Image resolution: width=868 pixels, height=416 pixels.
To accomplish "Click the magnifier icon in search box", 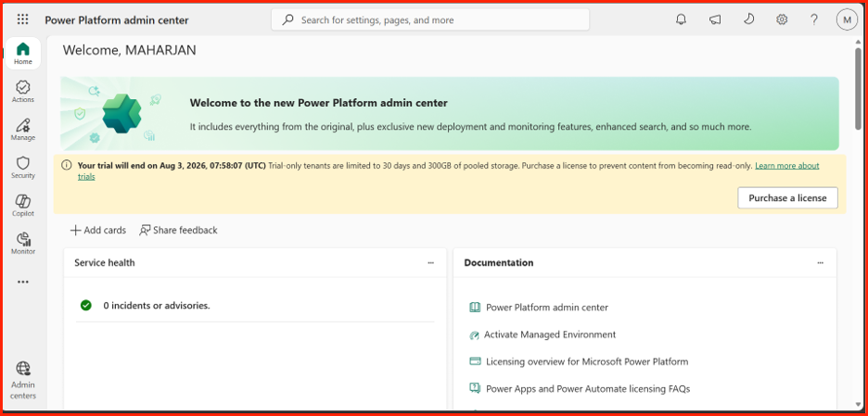I will (x=287, y=19).
